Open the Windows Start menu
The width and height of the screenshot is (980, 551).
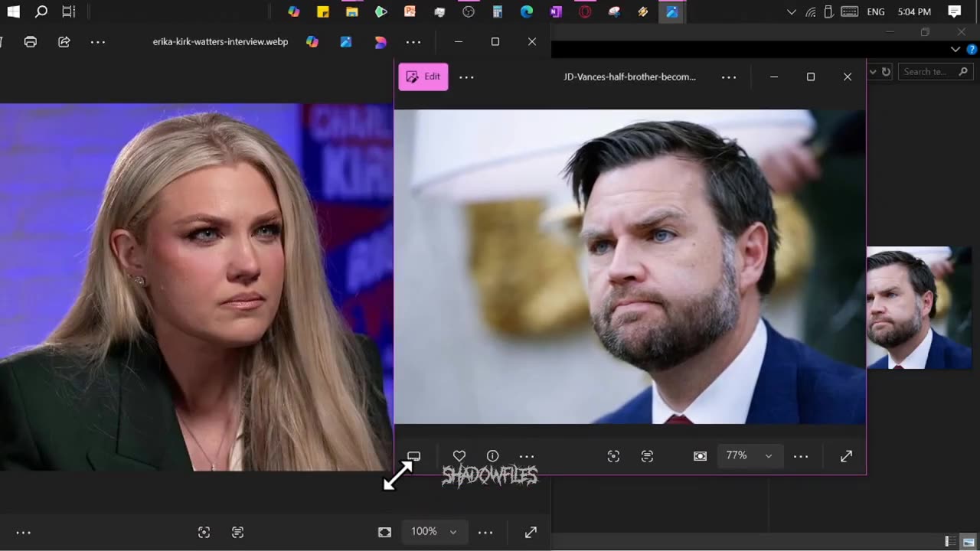13,11
